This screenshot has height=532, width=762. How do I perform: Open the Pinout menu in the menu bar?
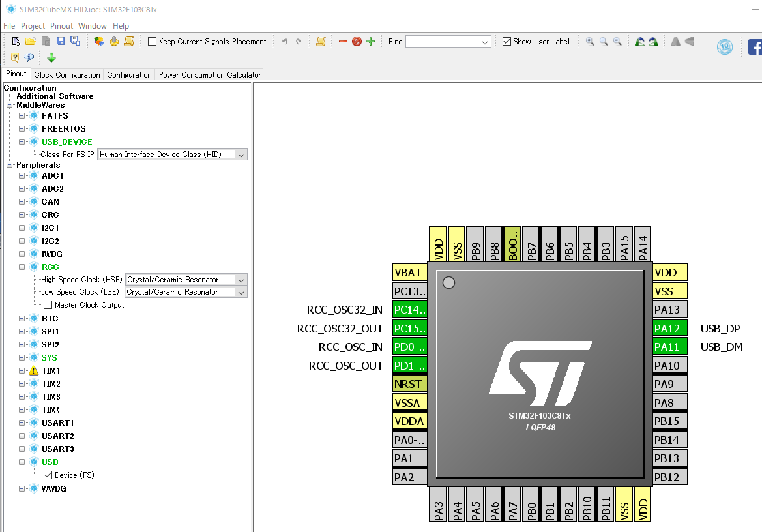[62, 25]
